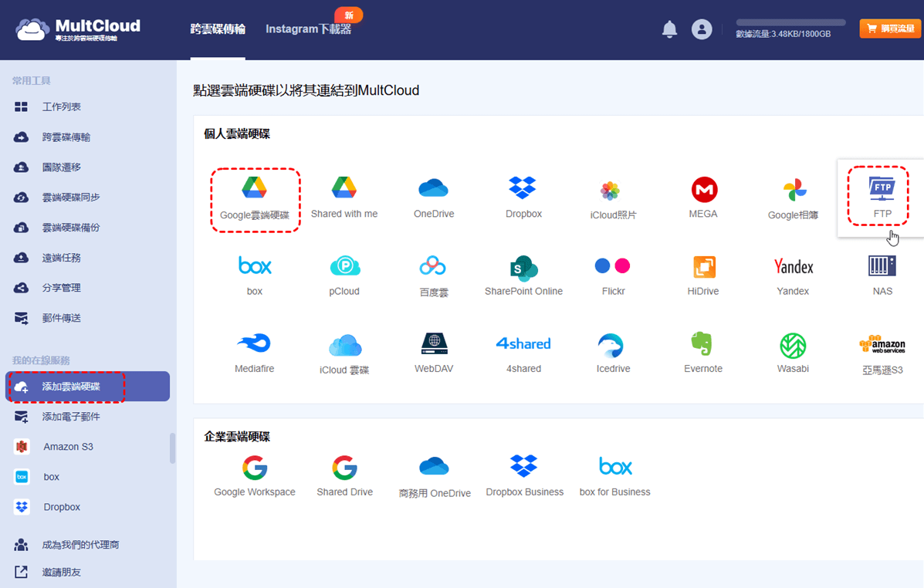
Task: Open the Dropbox connected service in sidebar
Action: point(61,507)
